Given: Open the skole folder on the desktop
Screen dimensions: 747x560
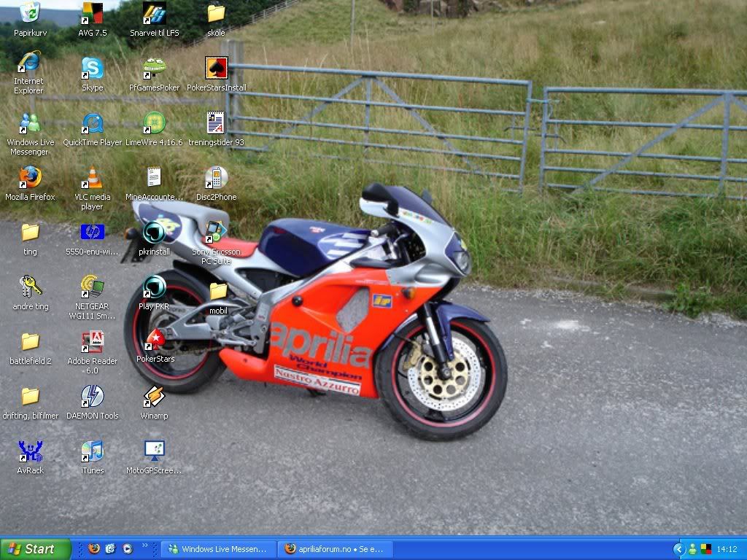Looking at the screenshot, I should coord(216,13).
